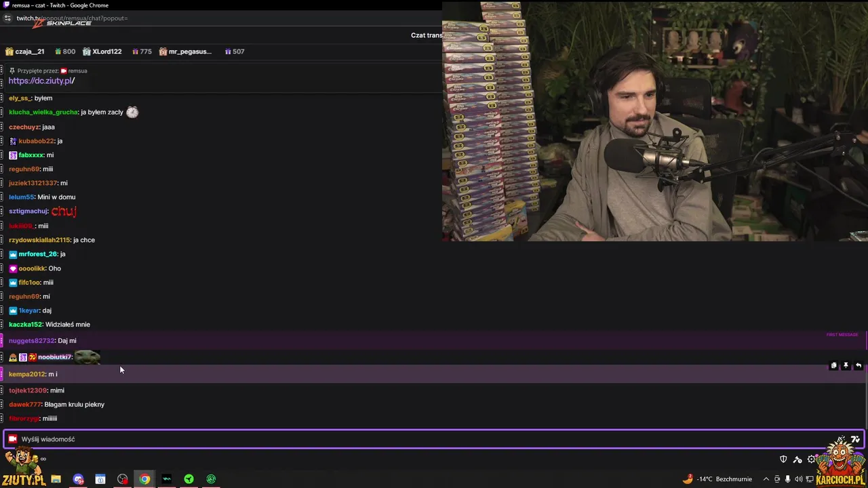Open the calendar app in taskbar
Image resolution: width=868 pixels, height=488 pixels.
coord(100,479)
